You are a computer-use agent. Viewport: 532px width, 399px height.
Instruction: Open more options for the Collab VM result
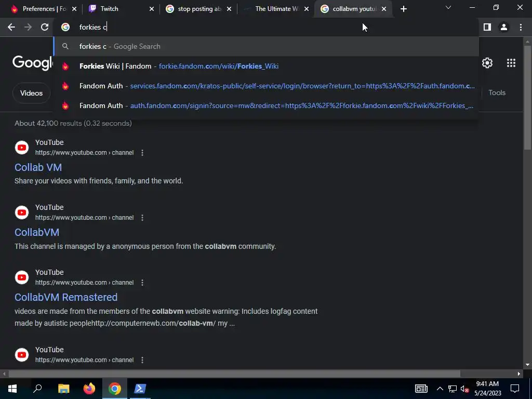click(x=142, y=153)
